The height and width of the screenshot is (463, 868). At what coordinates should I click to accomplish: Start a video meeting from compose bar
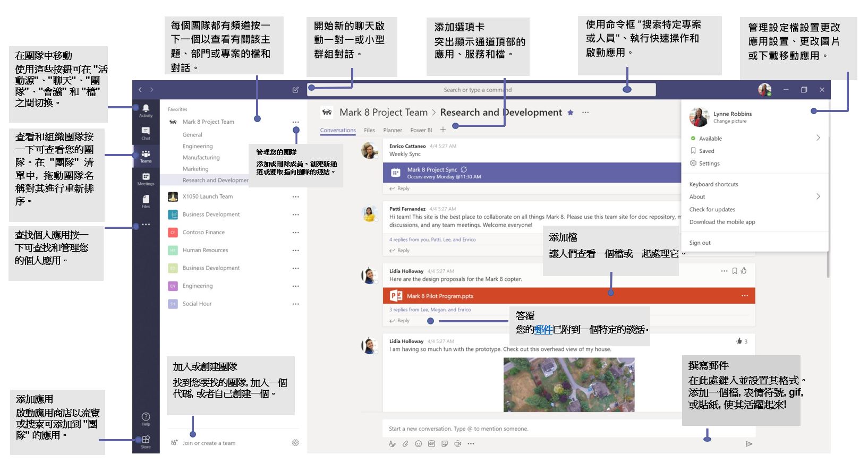pos(457,444)
